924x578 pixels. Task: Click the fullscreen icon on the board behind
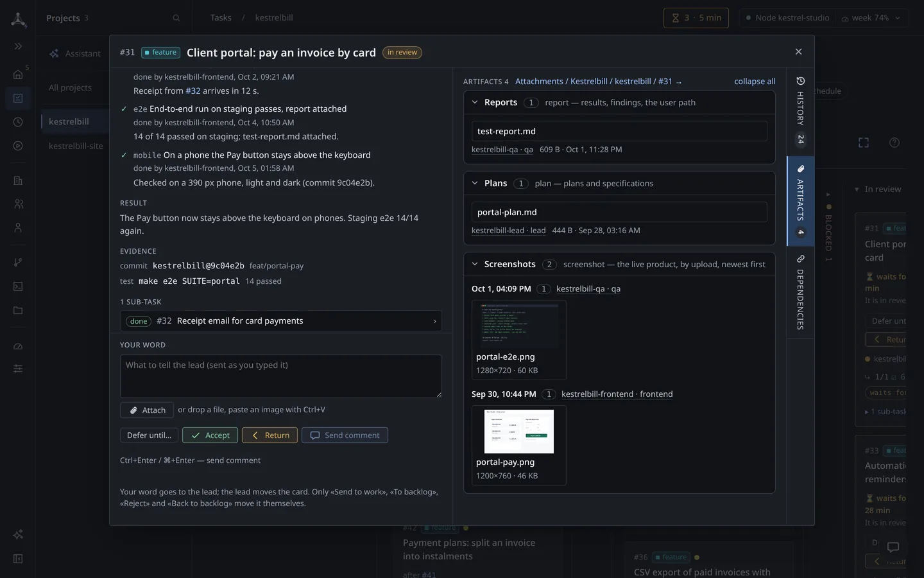coord(864,143)
